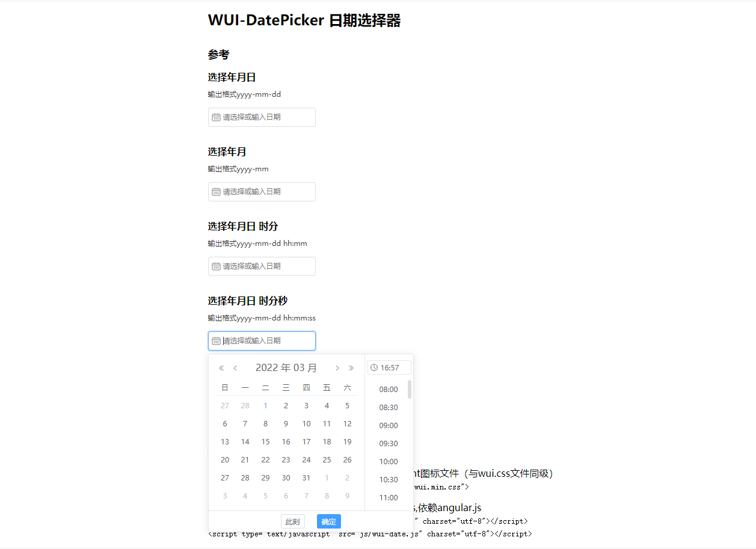Open the yyyy-mm-dd hh:mm input field
This screenshot has width=756, height=549.
pos(262,266)
